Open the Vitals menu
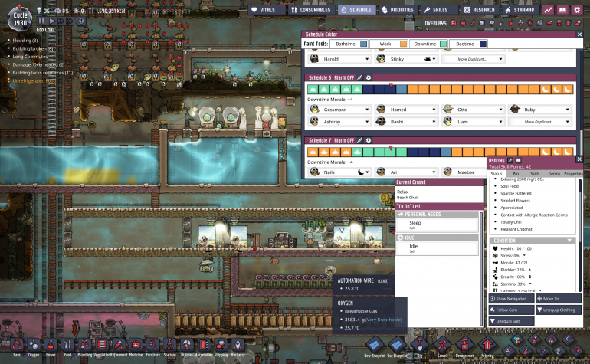 point(267,10)
